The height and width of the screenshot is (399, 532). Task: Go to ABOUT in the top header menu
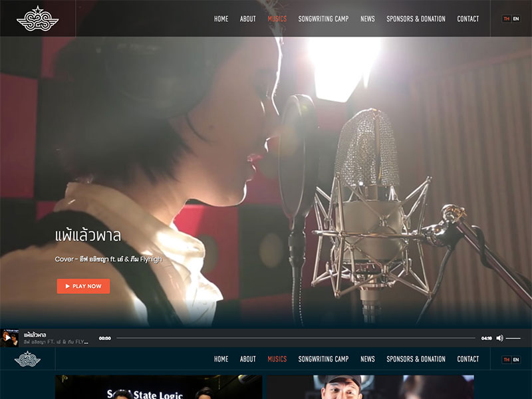tap(247, 19)
